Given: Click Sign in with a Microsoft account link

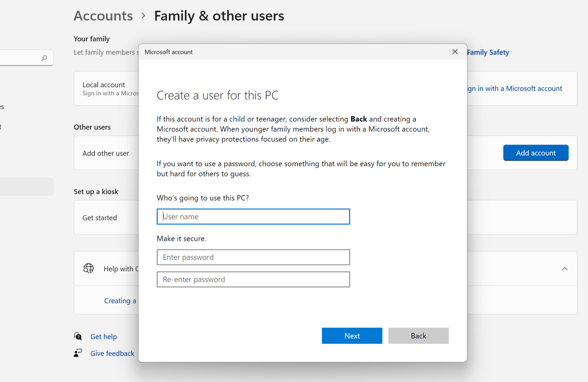Looking at the screenshot, I should pos(515,88).
